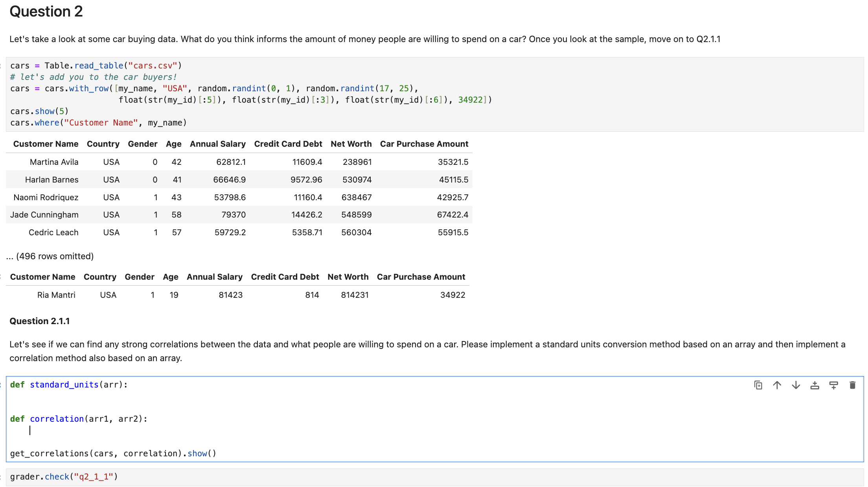Click the Country header in the first table
The image size is (868, 487).
click(103, 144)
